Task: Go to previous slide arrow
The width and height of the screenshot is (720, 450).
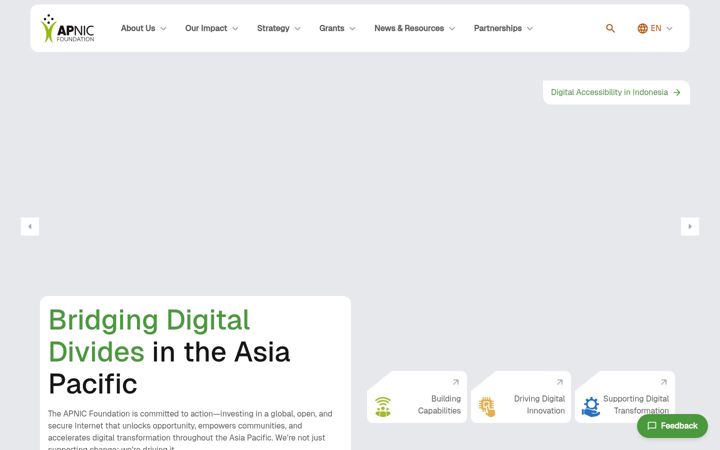Action: pyautogui.click(x=30, y=226)
